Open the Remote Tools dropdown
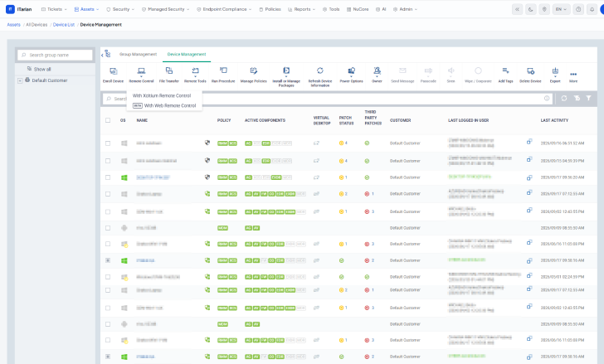This screenshot has height=364, width=604. click(x=195, y=75)
